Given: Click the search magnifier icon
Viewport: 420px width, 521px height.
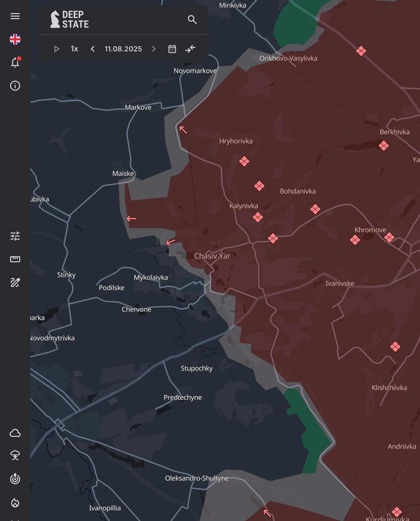Looking at the screenshot, I should 192,19.
